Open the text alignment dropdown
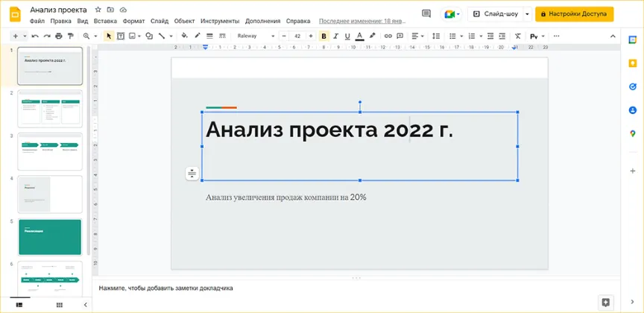The width and height of the screenshot is (644, 313). tap(418, 37)
